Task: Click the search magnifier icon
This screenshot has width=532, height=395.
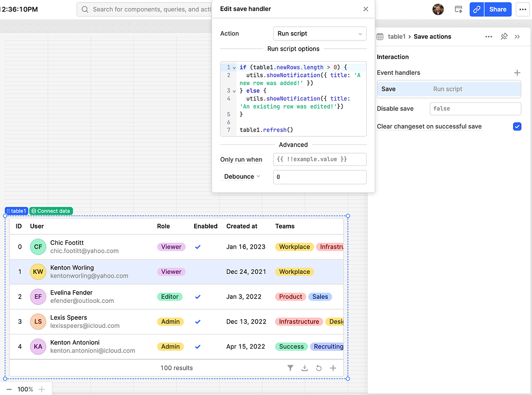Action: point(85,9)
